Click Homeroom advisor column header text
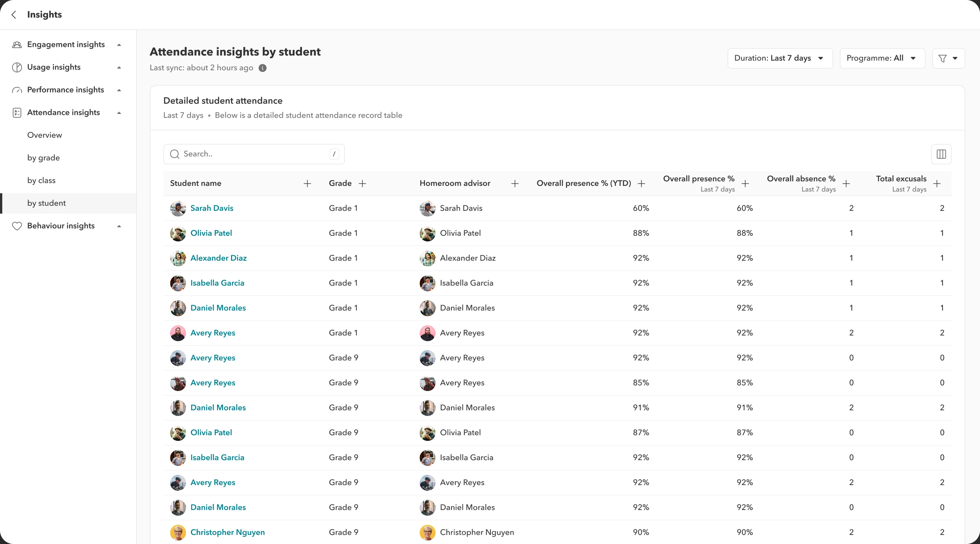980x544 pixels. pyautogui.click(x=454, y=183)
